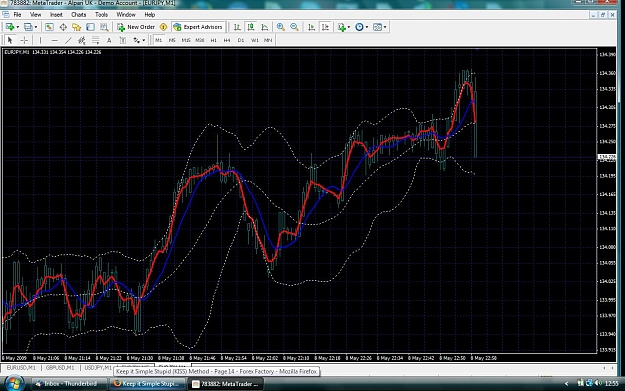Switch to USDJPY,M1 chart tab

(x=98, y=367)
